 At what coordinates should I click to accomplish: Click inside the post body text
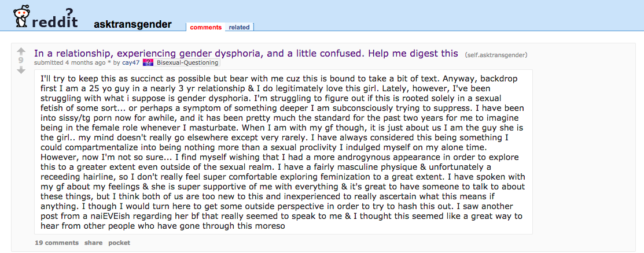tap(282, 151)
